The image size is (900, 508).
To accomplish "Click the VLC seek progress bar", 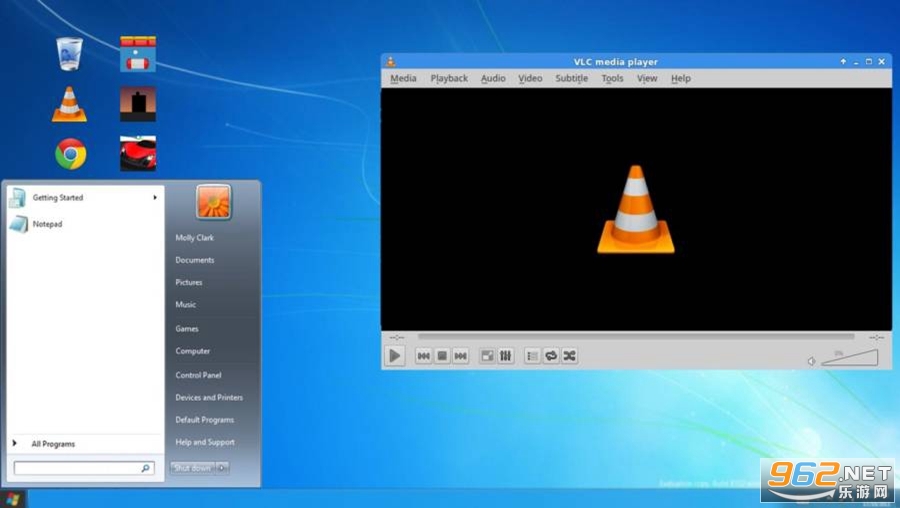I will point(636,337).
